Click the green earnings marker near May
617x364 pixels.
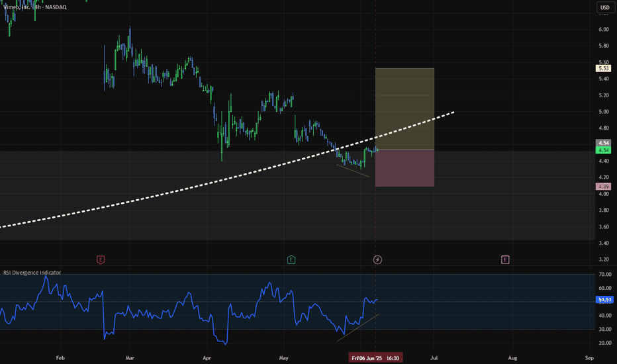291,259
